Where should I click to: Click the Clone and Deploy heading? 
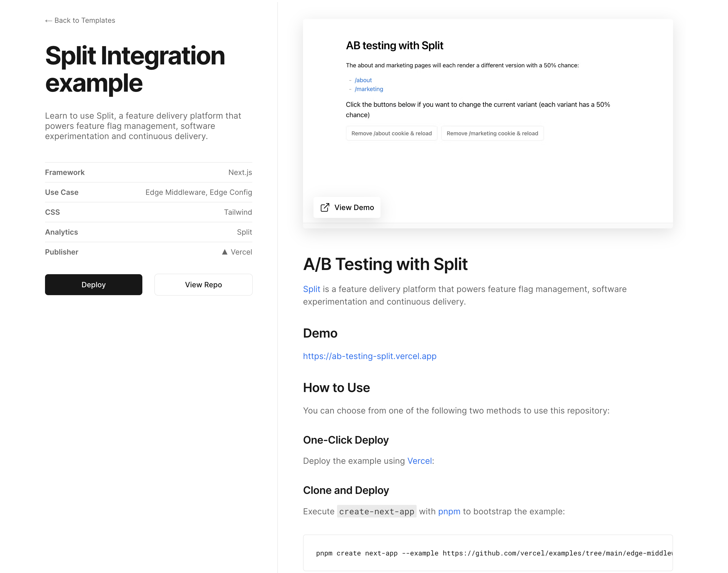point(346,491)
